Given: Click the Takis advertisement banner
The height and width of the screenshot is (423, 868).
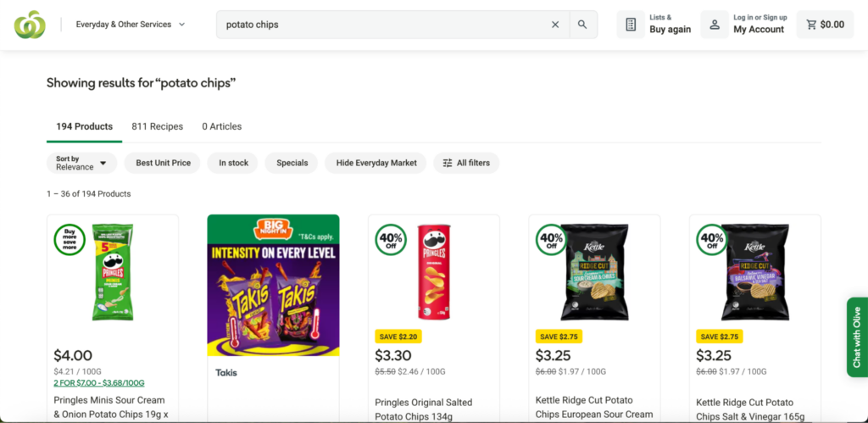Looking at the screenshot, I should pyautogui.click(x=274, y=285).
